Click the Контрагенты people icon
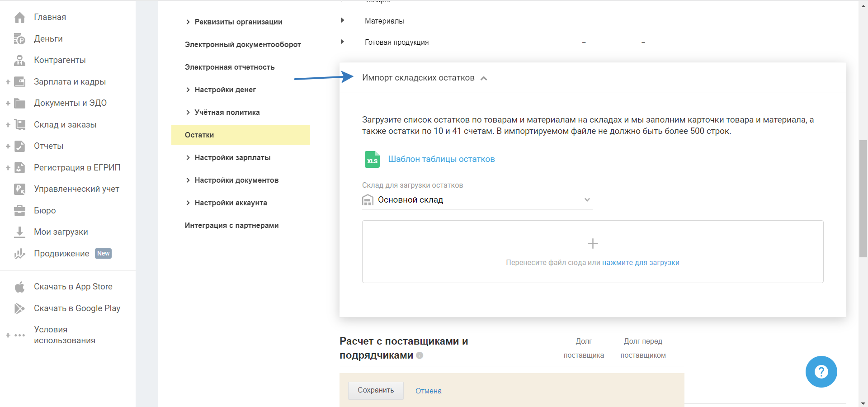Image resolution: width=868 pixels, height=407 pixels. (19, 60)
